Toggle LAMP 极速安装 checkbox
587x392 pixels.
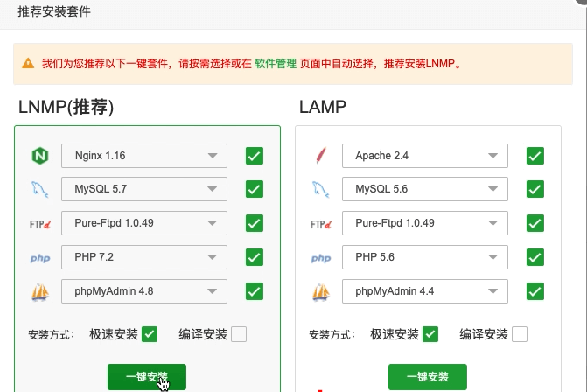(430, 334)
